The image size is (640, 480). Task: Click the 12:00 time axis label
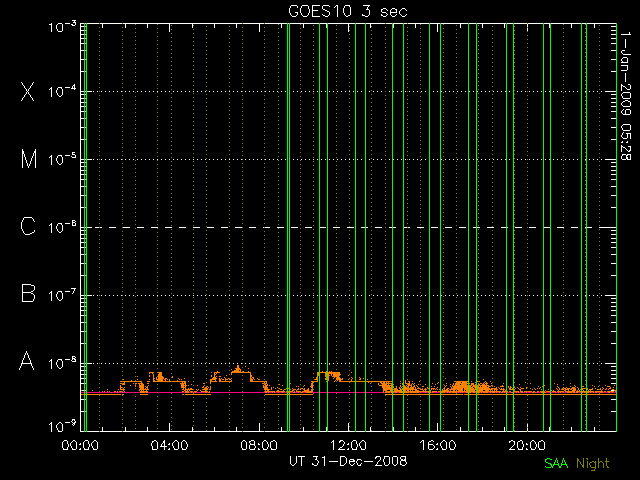point(348,444)
